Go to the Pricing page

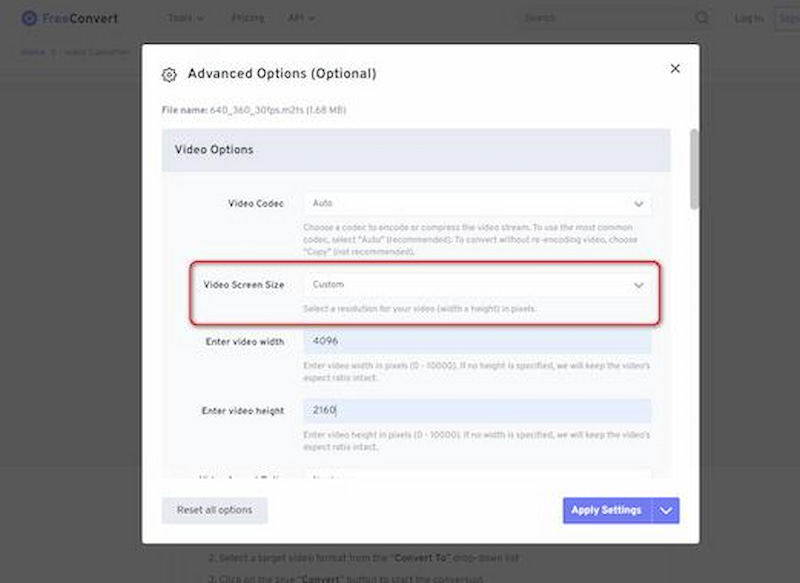(247, 18)
